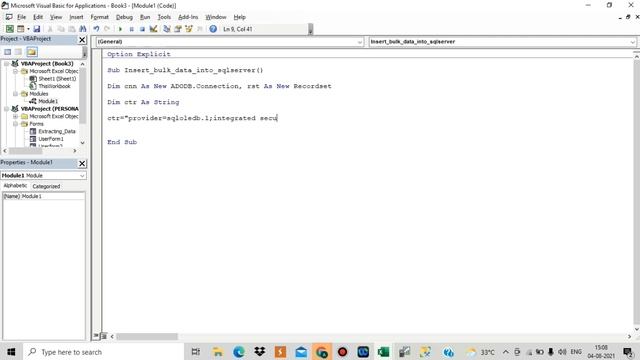This screenshot has height=360, width=640.
Task: Open Microsoft Edge from taskbar
Action: click(239, 352)
